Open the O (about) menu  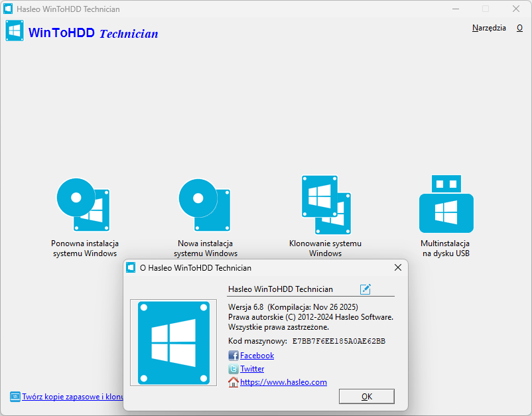pyautogui.click(x=519, y=28)
